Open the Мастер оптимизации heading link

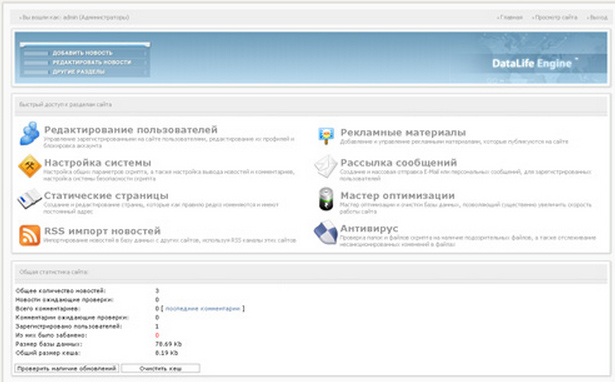(x=398, y=195)
